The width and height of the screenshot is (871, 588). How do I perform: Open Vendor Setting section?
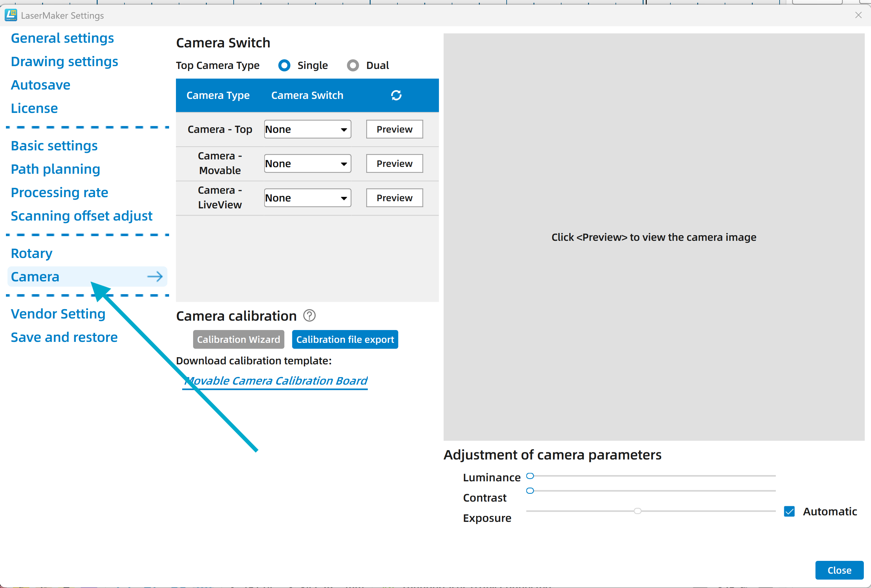(58, 314)
